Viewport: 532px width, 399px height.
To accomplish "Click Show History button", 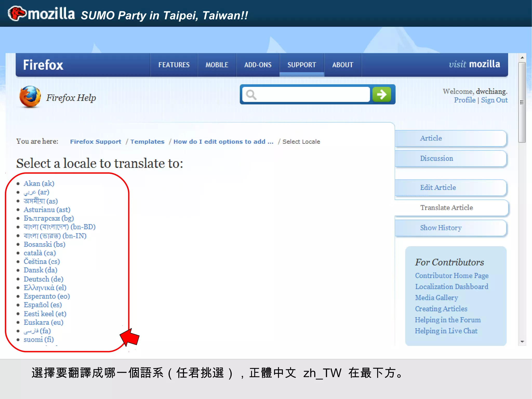I will coord(451,228).
